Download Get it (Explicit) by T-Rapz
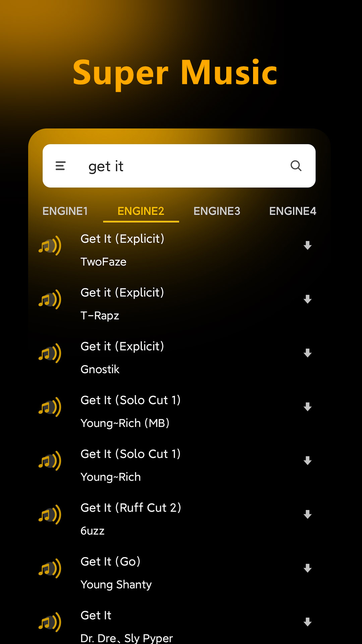The image size is (362, 644). coord(307,299)
